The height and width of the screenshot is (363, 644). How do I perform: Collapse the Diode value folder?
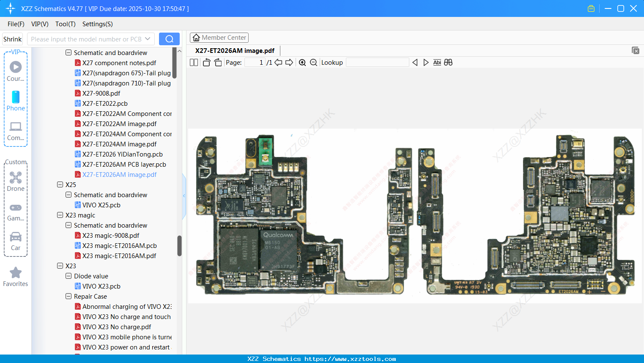(x=69, y=276)
